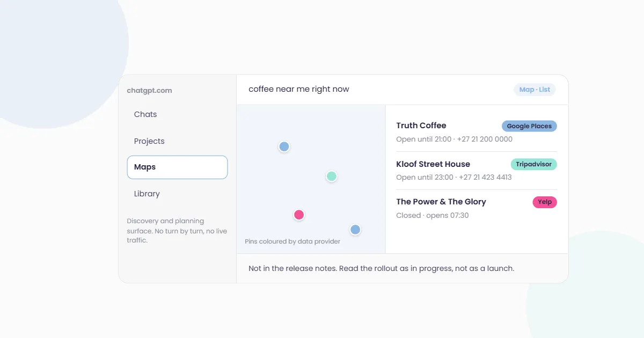Open the Truth Coffee listing
The width and height of the screenshot is (644, 338).
tap(477, 132)
